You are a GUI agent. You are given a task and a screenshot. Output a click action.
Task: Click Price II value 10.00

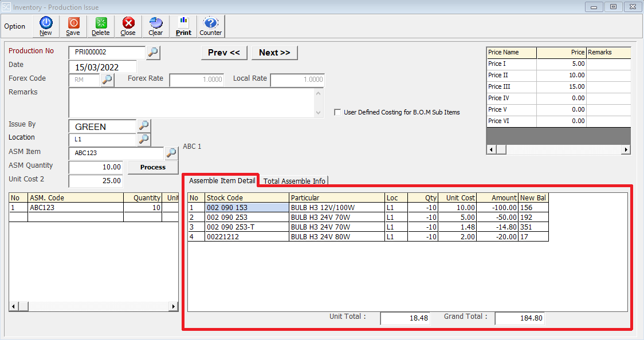click(561, 76)
